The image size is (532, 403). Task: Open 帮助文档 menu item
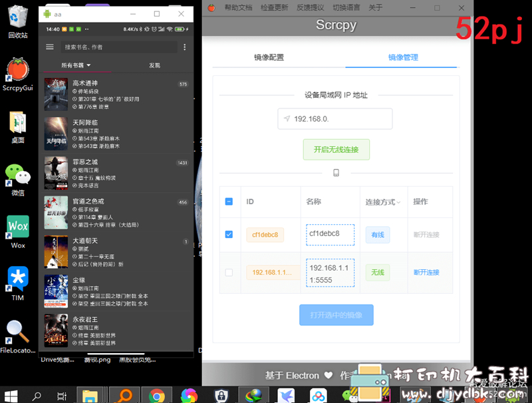click(238, 7)
